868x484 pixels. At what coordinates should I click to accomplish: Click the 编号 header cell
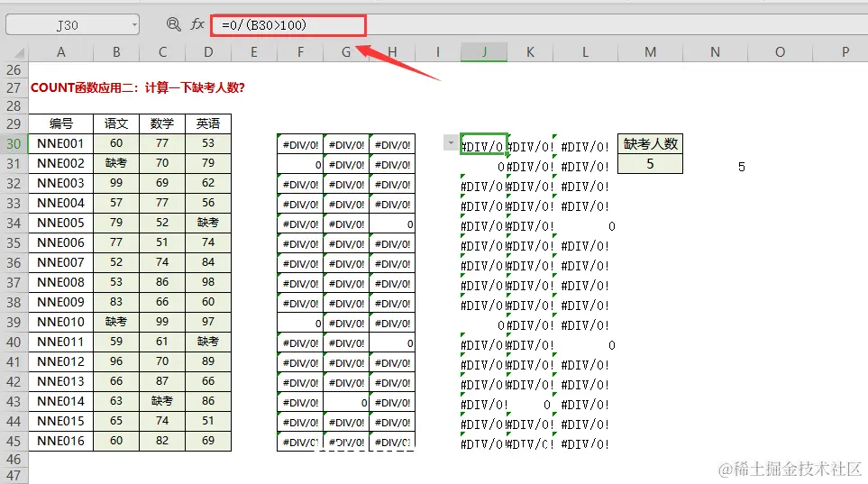tap(61, 123)
